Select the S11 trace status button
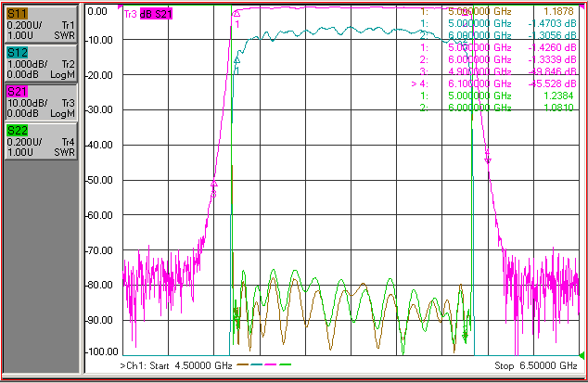The image size is (588, 383). point(41,24)
